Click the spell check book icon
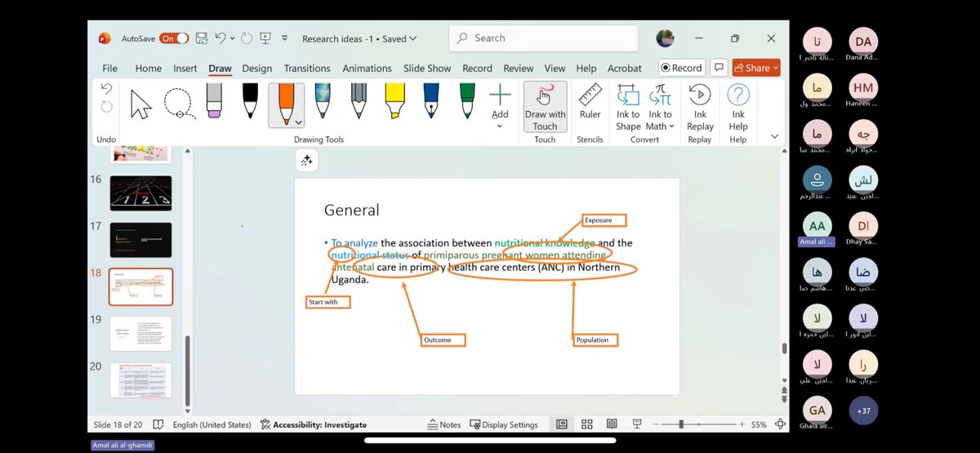Viewport: 980px width, 453px height. pos(158,424)
